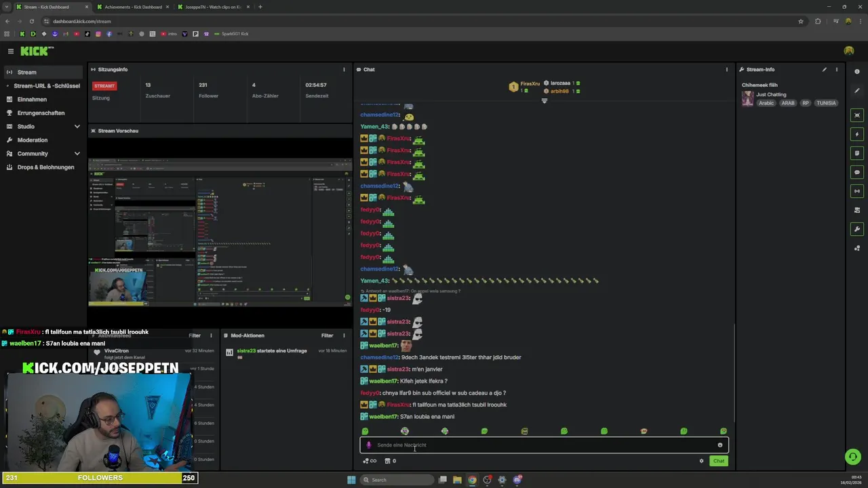Open activity feed panel three-dot menu
The image size is (868, 488).
[x=211, y=335]
